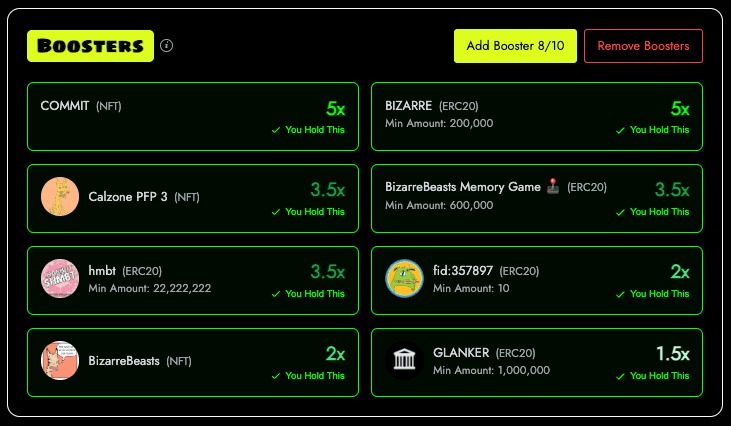The image size is (731, 426).
Task: Select the BIZARRE You Hold This checkmark
Action: [x=620, y=130]
